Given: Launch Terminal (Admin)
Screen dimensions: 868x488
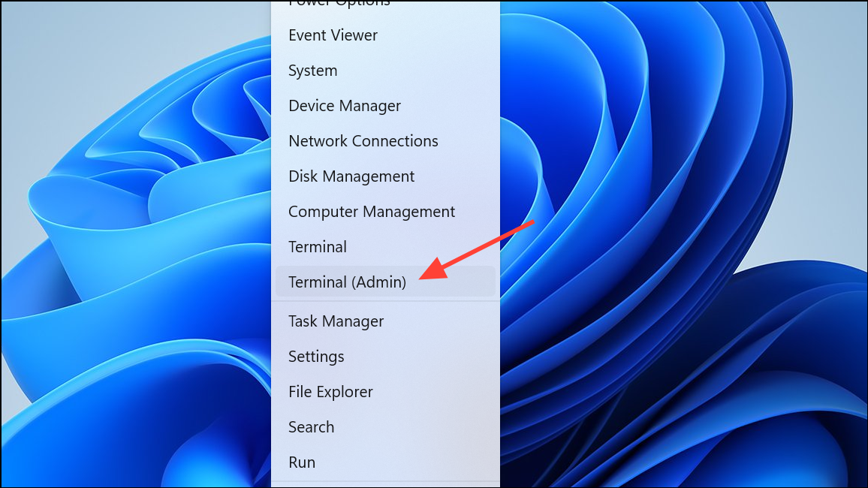Looking at the screenshot, I should click(385, 282).
